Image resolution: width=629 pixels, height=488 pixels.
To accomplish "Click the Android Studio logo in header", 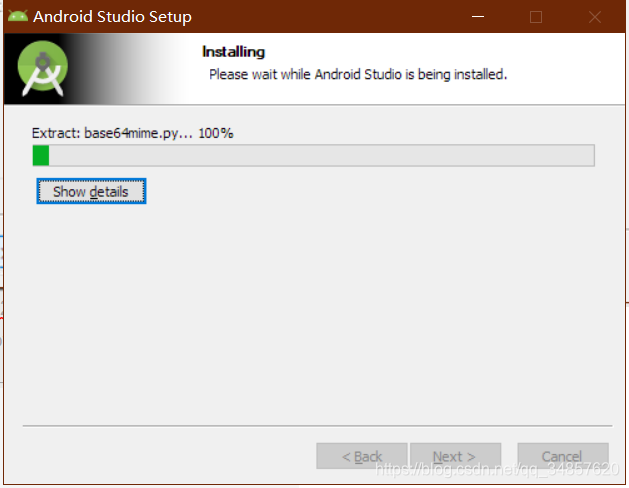I will pos(43,69).
